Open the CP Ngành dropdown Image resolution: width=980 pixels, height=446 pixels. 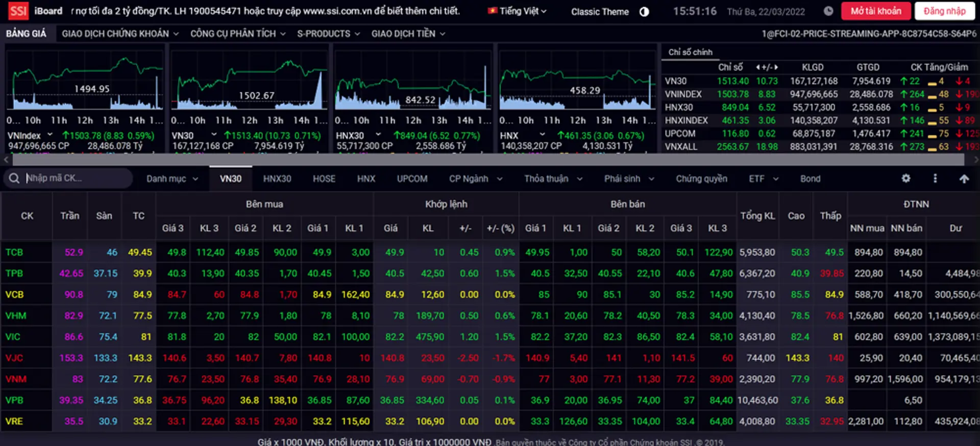[x=476, y=179]
